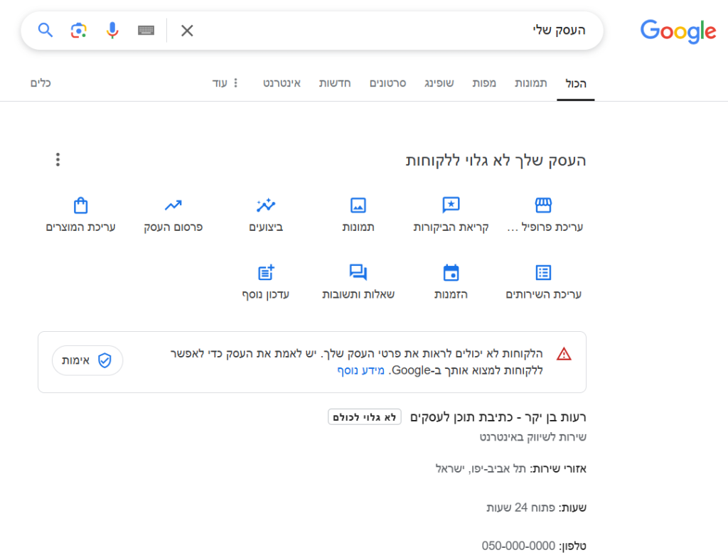This screenshot has height=560, width=728.
Task: Open the כלים (Tools) options
Action: point(41,83)
